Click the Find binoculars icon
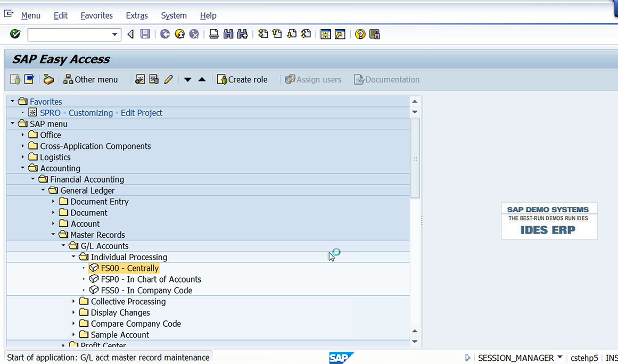The width and height of the screenshot is (618, 364). click(x=228, y=34)
